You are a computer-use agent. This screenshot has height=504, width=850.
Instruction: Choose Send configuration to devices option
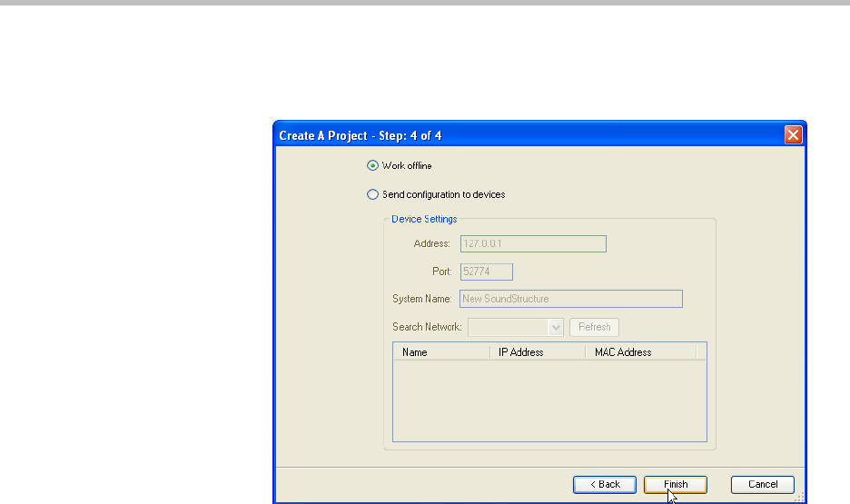[371, 194]
